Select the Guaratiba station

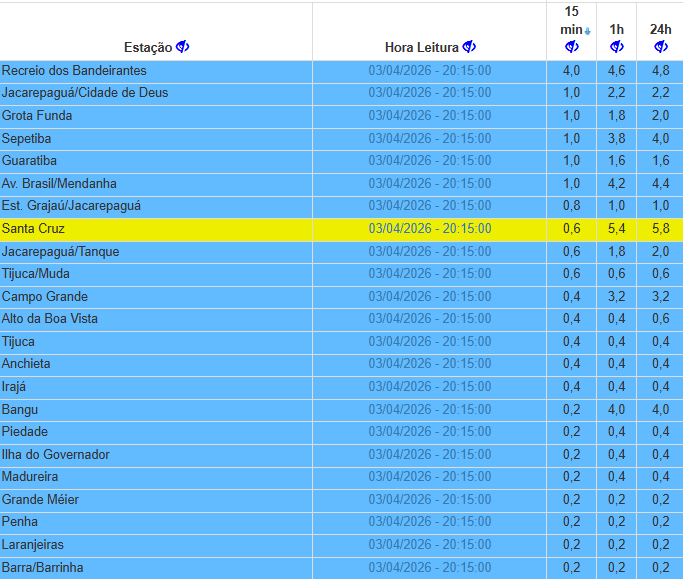[x=29, y=161]
